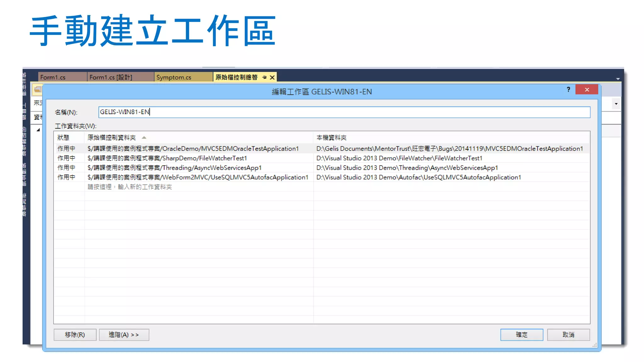Collapse the tree node triangle at left
Image resolution: width=644 pixels, height=362 pixels.
(x=38, y=130)
